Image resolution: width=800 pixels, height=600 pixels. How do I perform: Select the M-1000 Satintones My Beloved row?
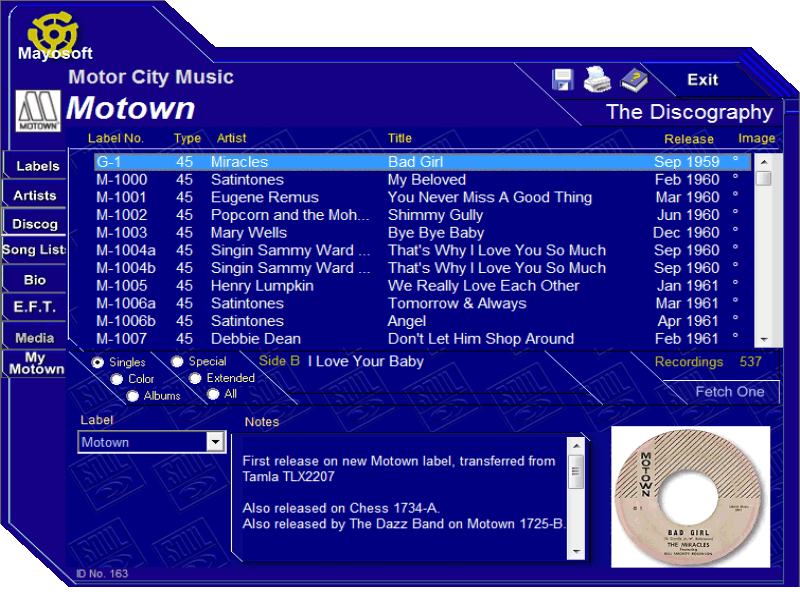point(422,180)
